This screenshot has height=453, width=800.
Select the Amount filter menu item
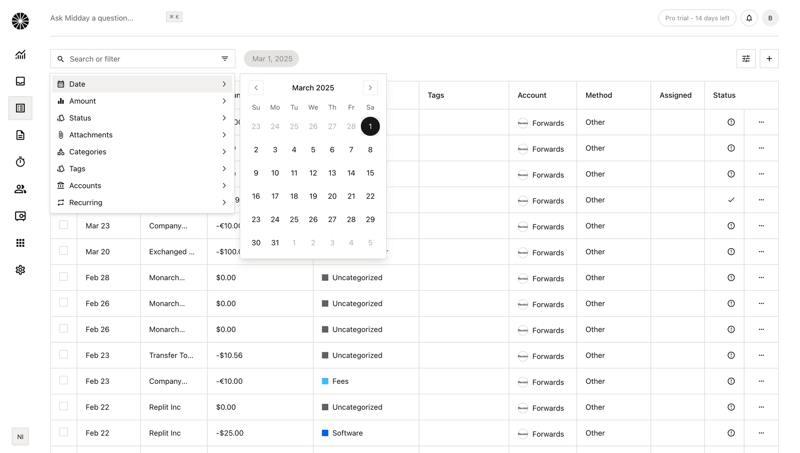tap(142, 101)
